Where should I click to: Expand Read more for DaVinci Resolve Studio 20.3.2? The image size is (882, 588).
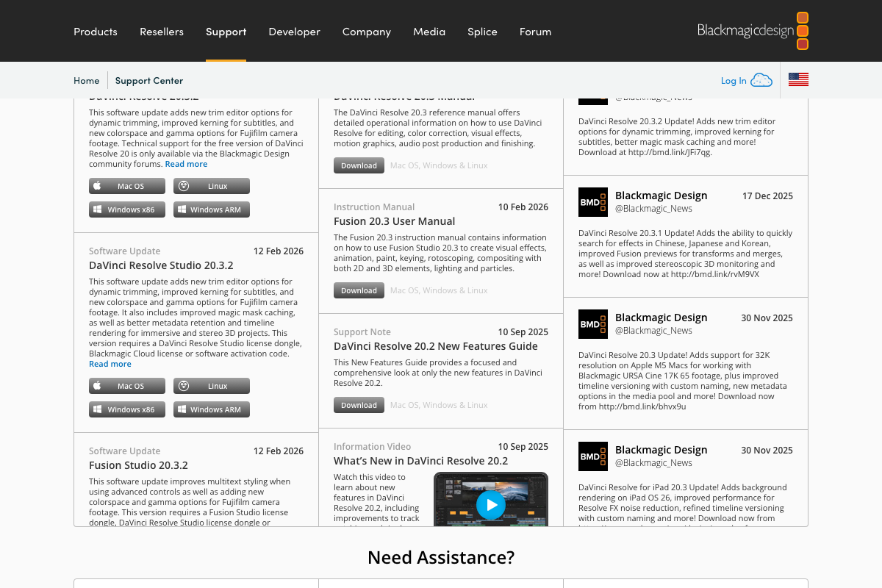(x=110, y=363)
